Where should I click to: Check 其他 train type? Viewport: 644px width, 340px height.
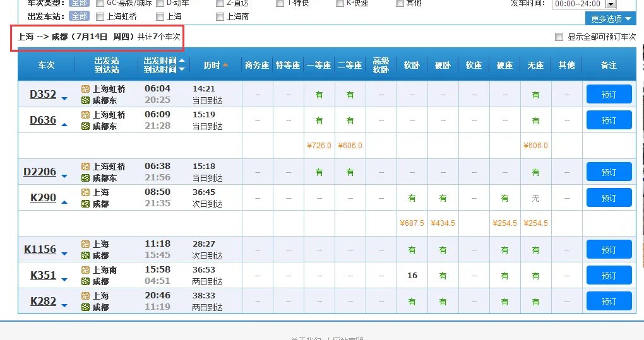click(x=400, y=3)
